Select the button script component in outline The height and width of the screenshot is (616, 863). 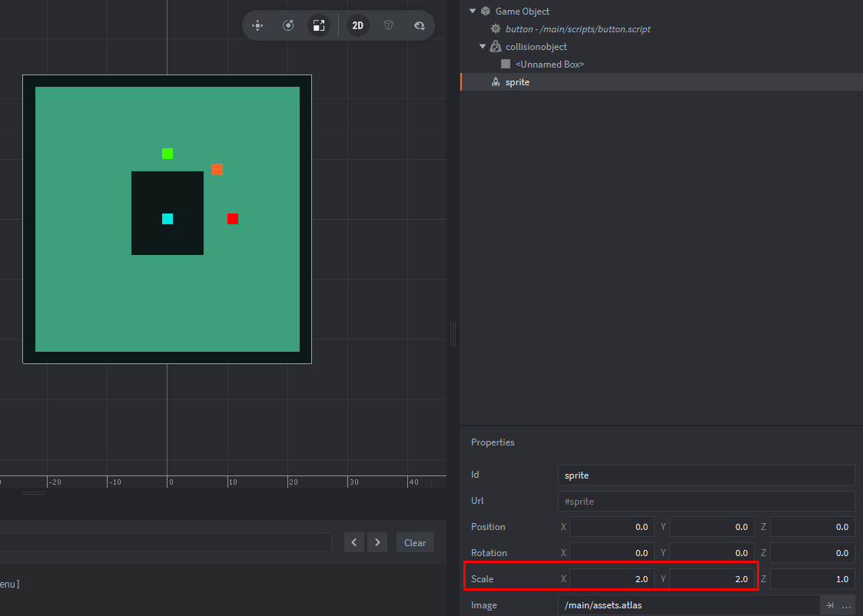click(577, 29)
